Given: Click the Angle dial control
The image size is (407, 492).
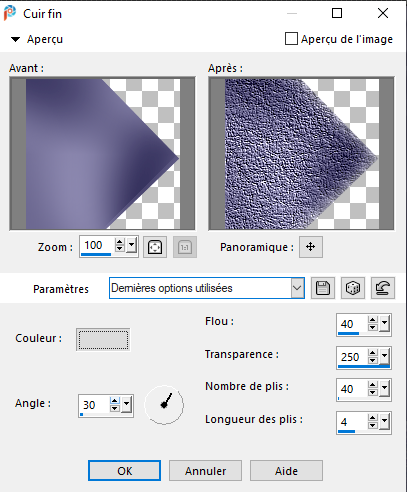Looking at the screenshot, I should (164, 405).
